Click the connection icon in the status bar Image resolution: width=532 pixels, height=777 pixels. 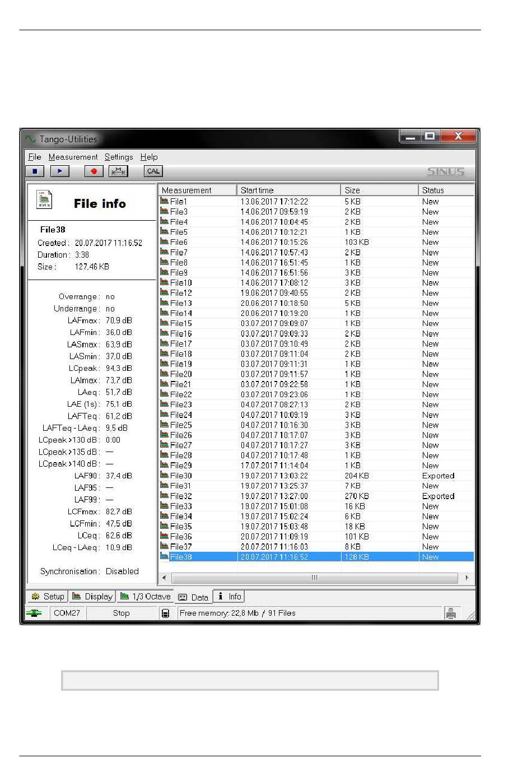(x=34, y=613)
